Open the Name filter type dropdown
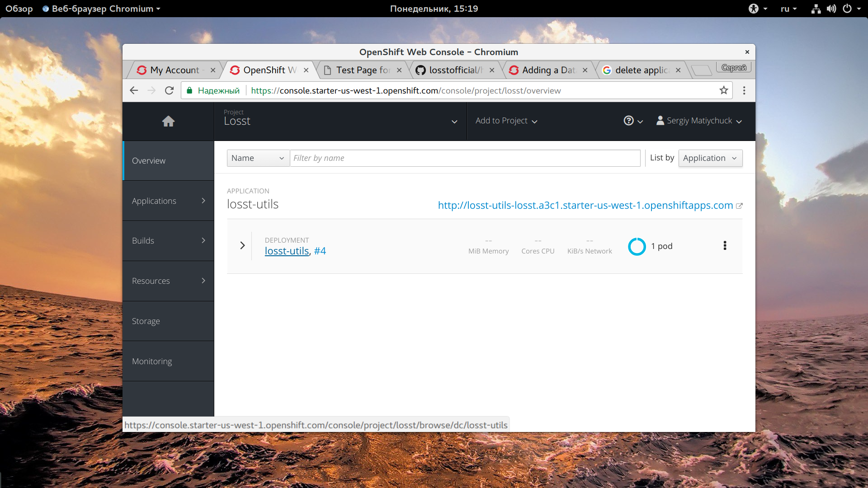 (258, 158)
